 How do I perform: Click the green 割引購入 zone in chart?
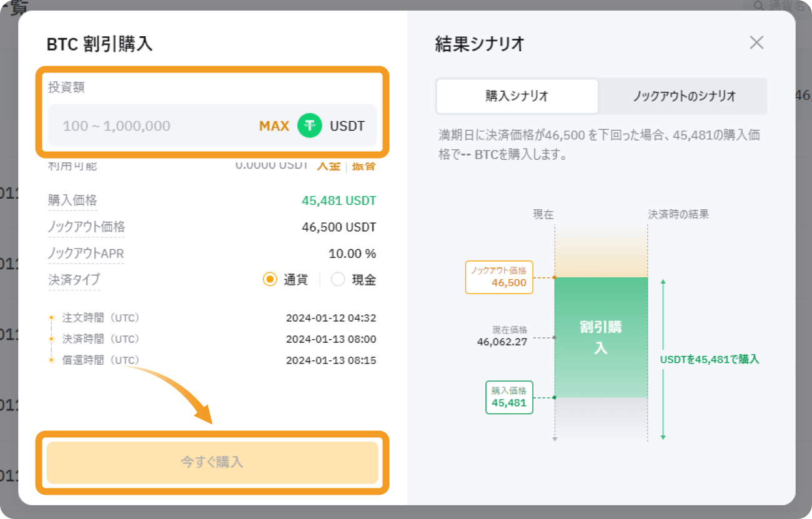coord(601,337)
